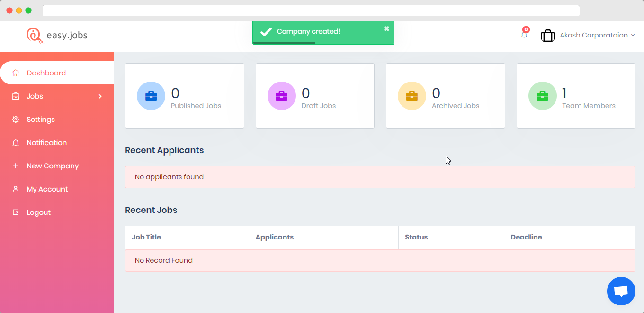Click the Dashboard home icon
The width and height of the screenshot is (644, 313).
16,73
